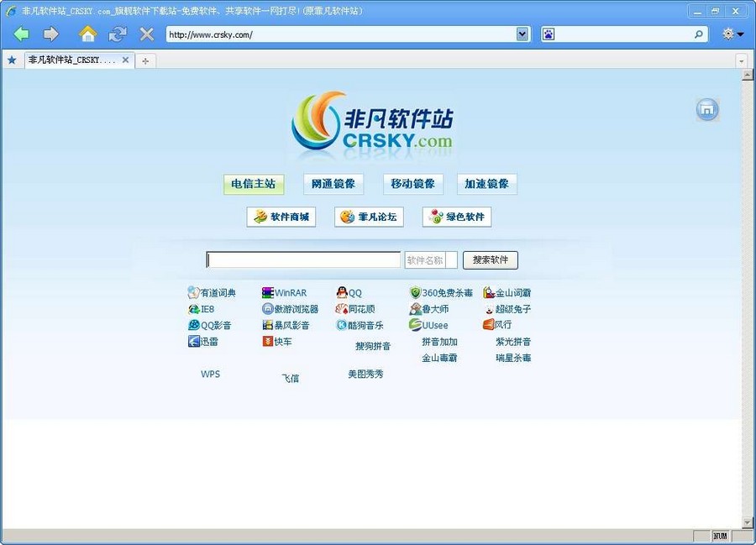The height and width of the screenshot is (545, 756).
Task: Click the magnifier search icon
Action: 698,34
